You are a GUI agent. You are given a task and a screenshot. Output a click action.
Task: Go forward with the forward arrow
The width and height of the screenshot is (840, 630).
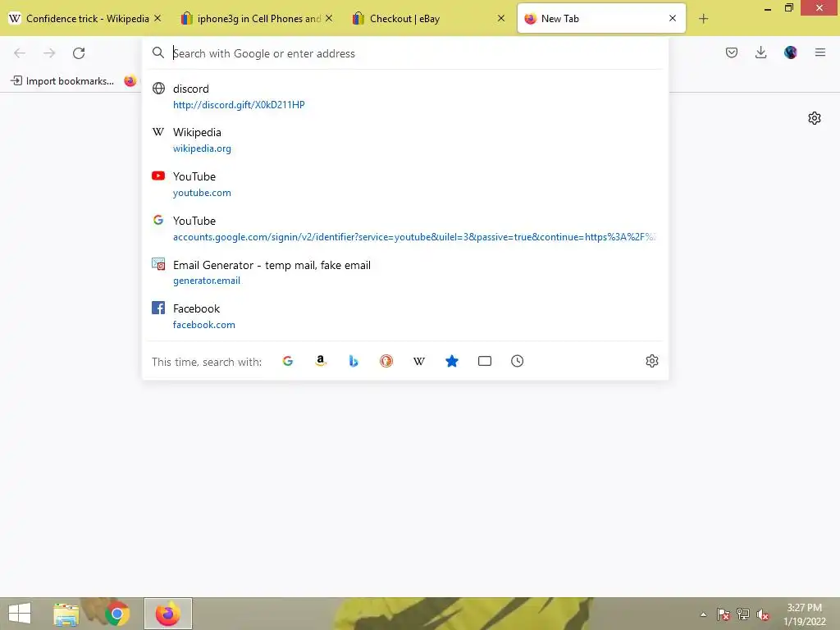49,53
